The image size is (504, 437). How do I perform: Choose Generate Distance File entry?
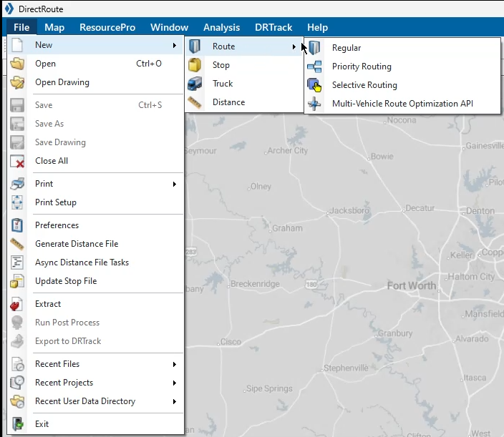coord(95,244)
